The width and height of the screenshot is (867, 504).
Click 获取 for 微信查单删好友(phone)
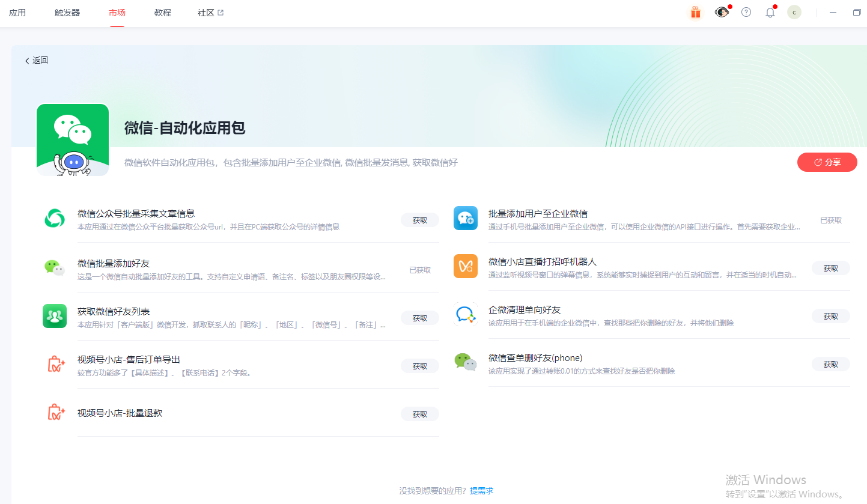coord(831,364)
